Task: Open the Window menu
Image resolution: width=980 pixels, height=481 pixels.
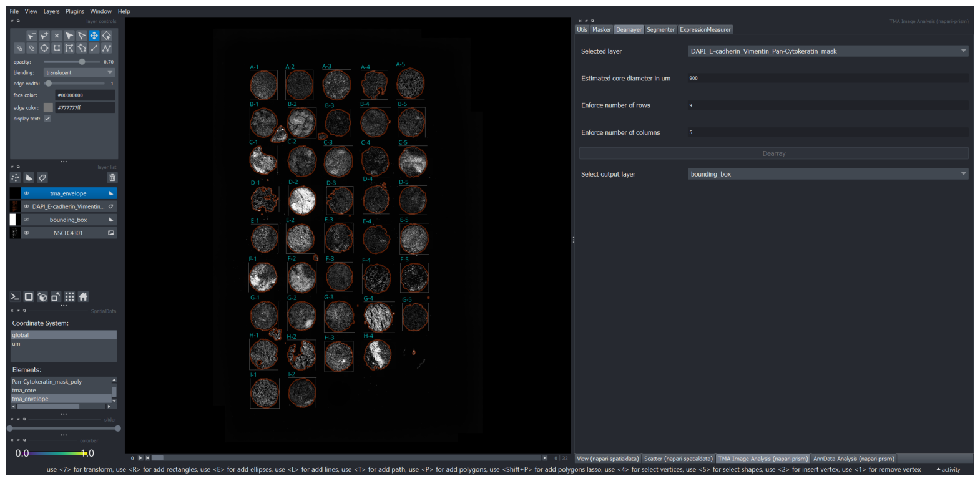Action: (x=100, y=11)
